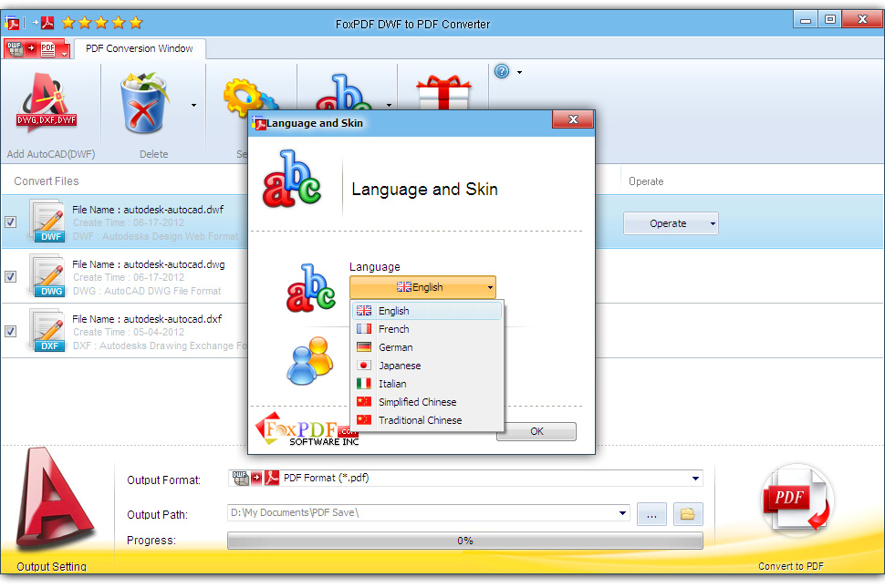Choose Japanese from the language list
Image resolution: width=885 pixels, height=588 pixels.
427,366
